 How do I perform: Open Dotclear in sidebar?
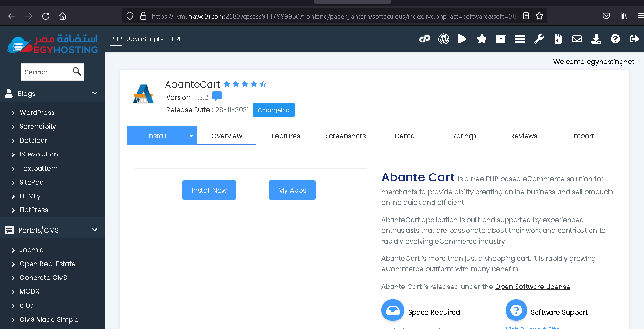point(33,140)
